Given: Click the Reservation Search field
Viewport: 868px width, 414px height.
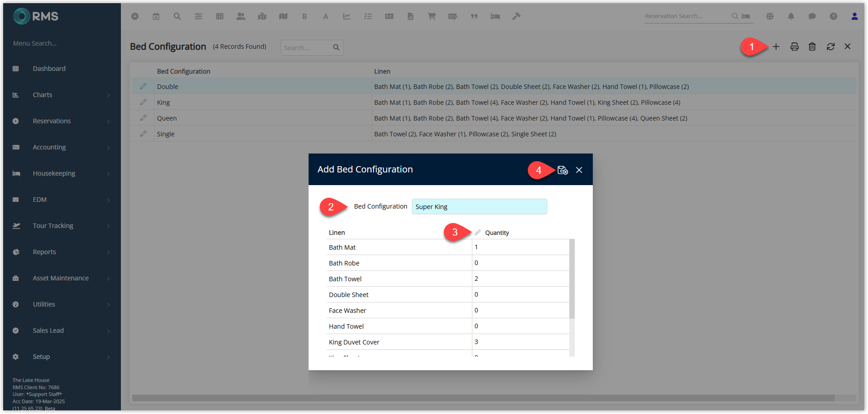Looking at the screenshot, I should coord(687,16).
